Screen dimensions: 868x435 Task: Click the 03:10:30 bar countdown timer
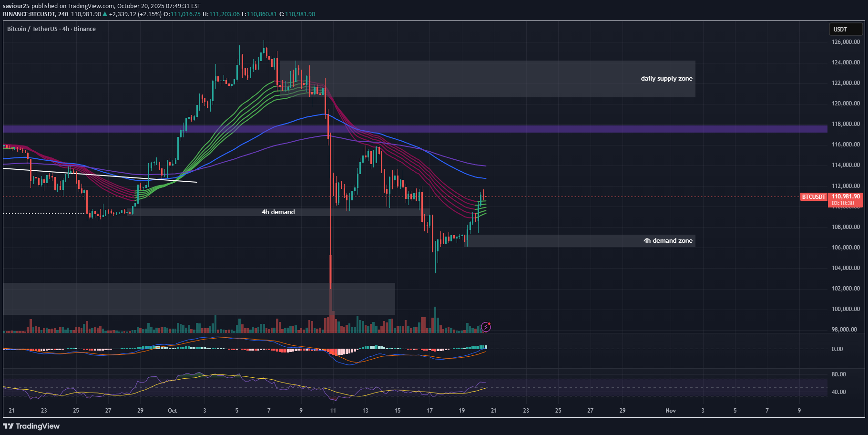844,203
